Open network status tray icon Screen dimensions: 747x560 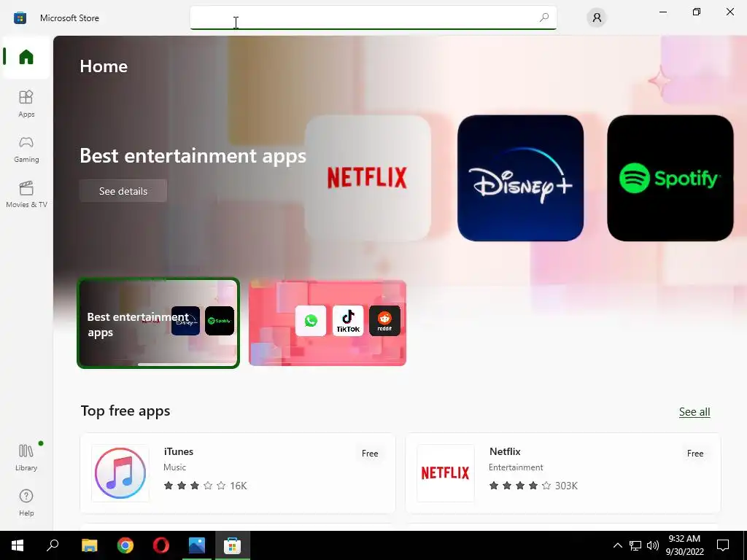(x=635, y=545)
